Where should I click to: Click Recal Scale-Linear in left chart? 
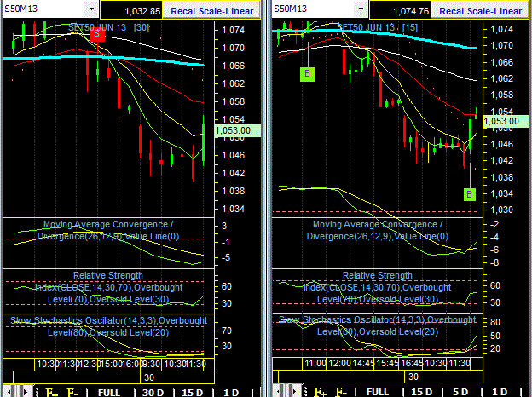[x=211, y=11]
